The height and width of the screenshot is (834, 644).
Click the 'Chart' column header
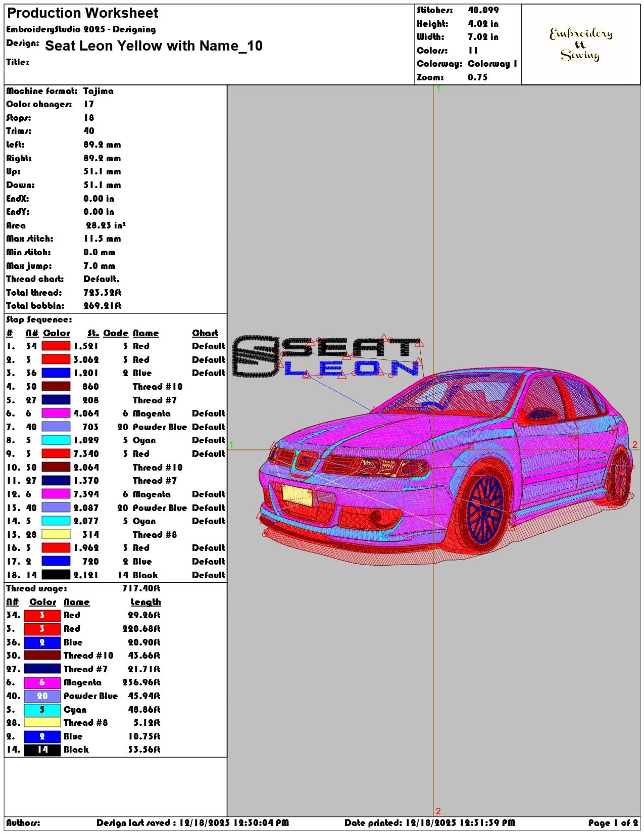point(205,333)
